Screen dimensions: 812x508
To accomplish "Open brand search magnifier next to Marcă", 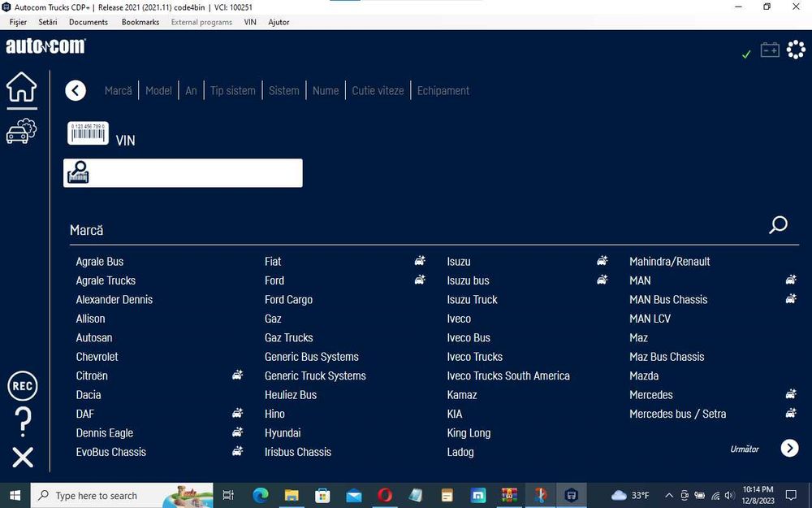I will coord(778,225).
